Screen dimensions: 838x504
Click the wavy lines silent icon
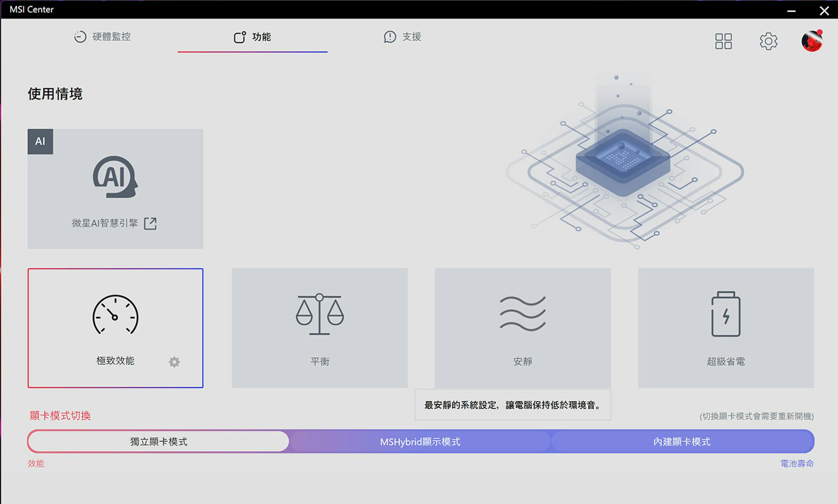pyautogui.click(x=522, y=314)
